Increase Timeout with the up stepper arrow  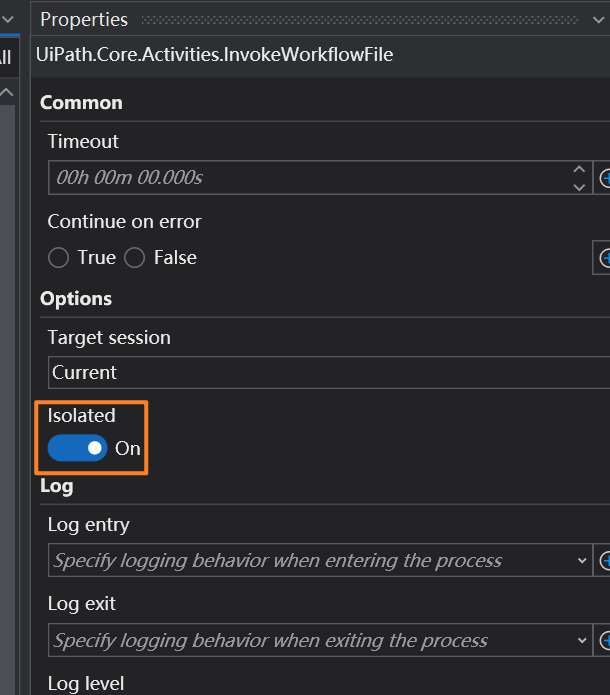click(579, 169)
